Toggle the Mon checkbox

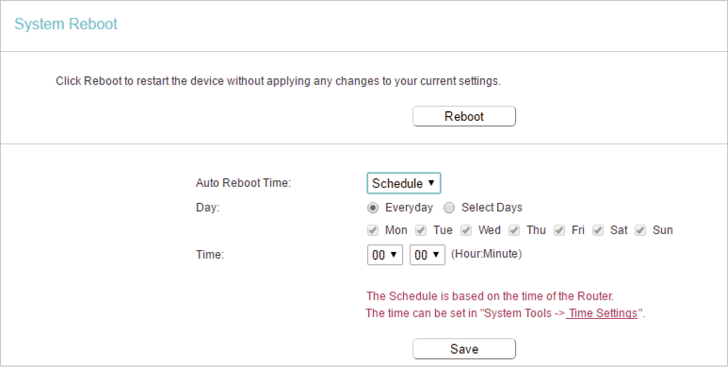pos(372,230)
